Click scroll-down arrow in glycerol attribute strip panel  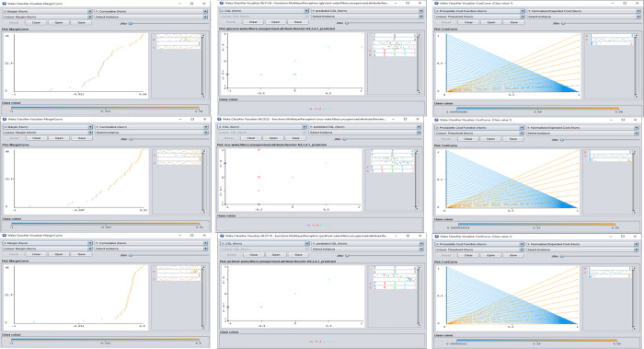[419, 92]
